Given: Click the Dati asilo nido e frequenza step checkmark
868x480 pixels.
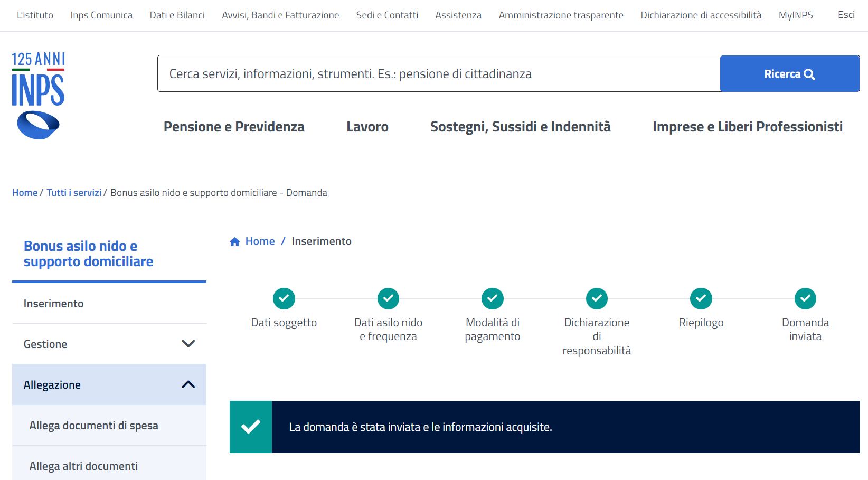Looking at the screenshot, I should [x=388, y=298].
